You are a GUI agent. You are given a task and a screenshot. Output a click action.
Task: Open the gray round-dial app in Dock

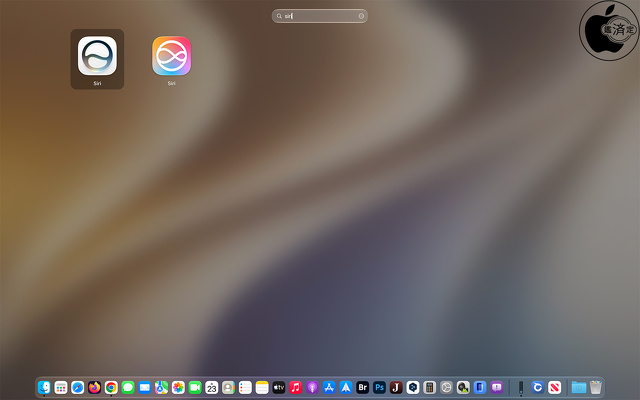coord(446,387)
